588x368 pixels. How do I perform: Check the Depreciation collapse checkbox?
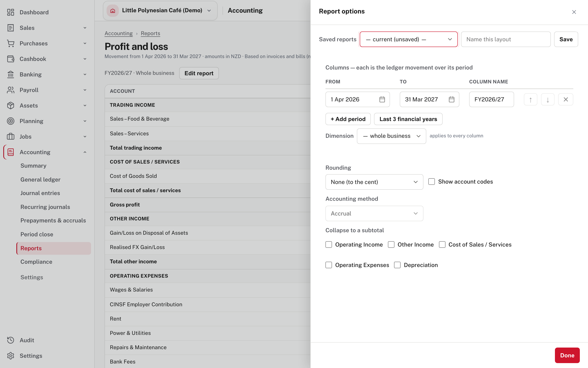coord(397,265)
